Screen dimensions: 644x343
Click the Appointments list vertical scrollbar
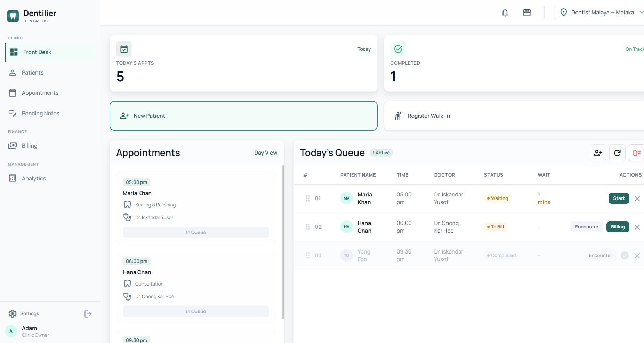[x=283, y=242]
